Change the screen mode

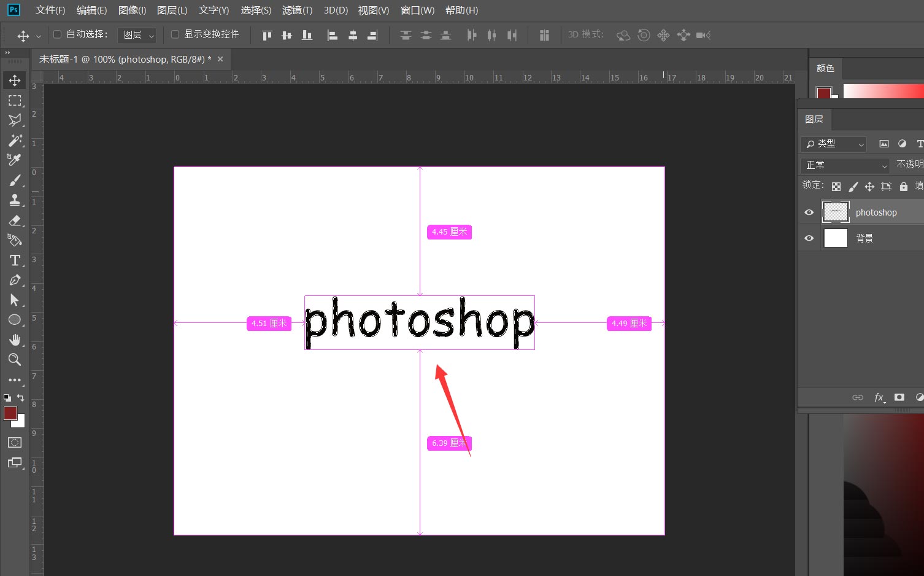click(x=15, y=462)
